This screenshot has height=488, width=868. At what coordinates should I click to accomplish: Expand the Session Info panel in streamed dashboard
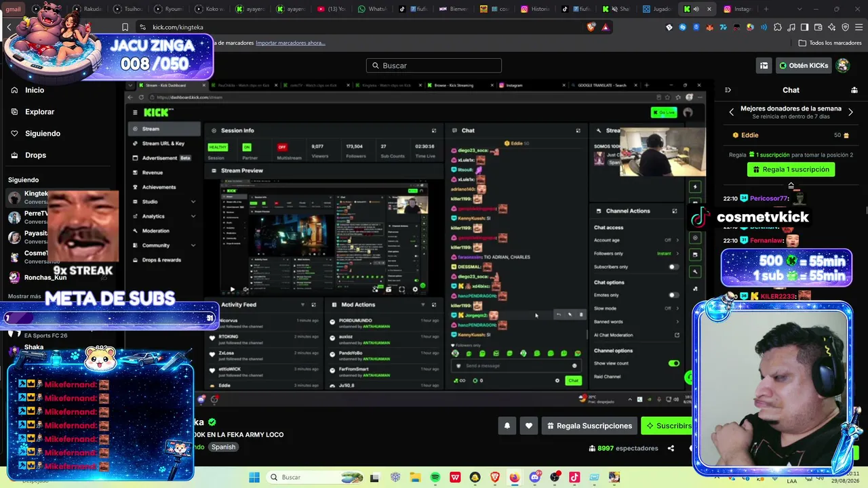coord(434,130)
